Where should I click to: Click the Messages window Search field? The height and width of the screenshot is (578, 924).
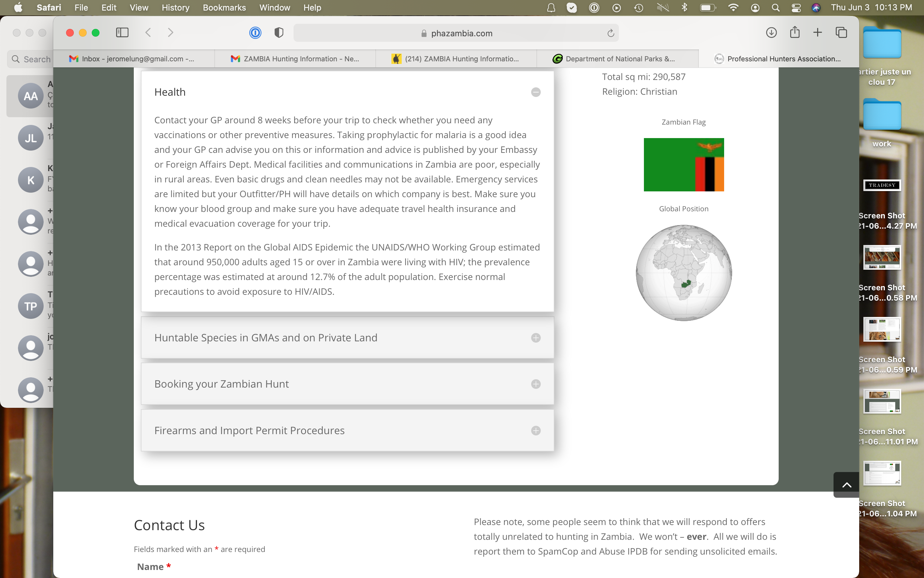(x=30, y=59)
